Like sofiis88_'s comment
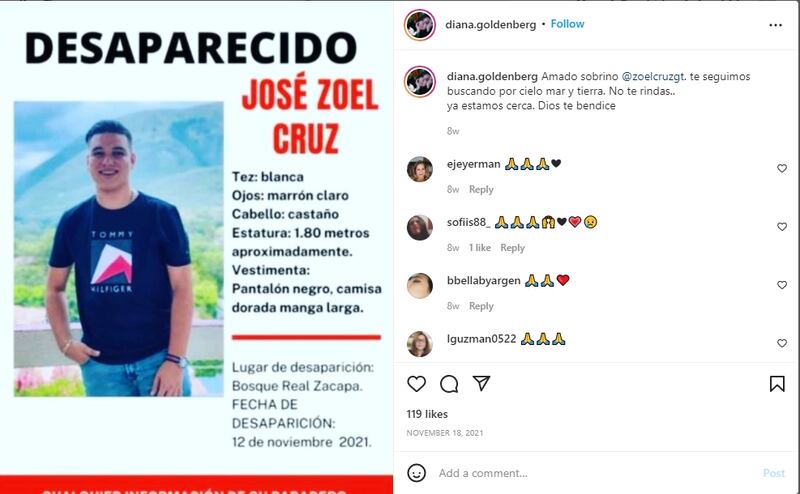 tap(782, 226)
